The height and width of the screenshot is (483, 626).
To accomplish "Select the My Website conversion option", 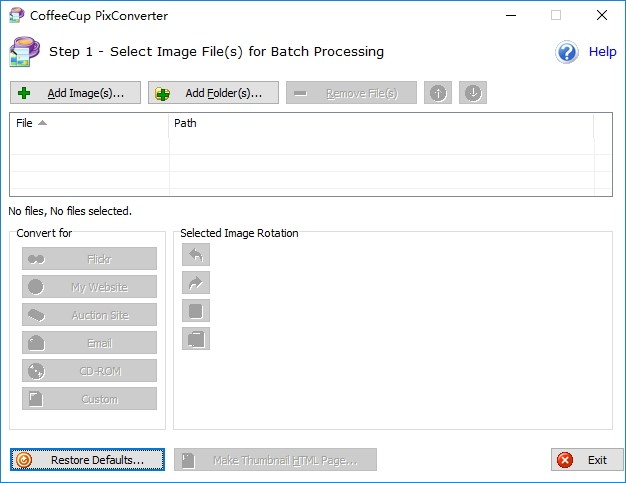I will click(89, 287).
